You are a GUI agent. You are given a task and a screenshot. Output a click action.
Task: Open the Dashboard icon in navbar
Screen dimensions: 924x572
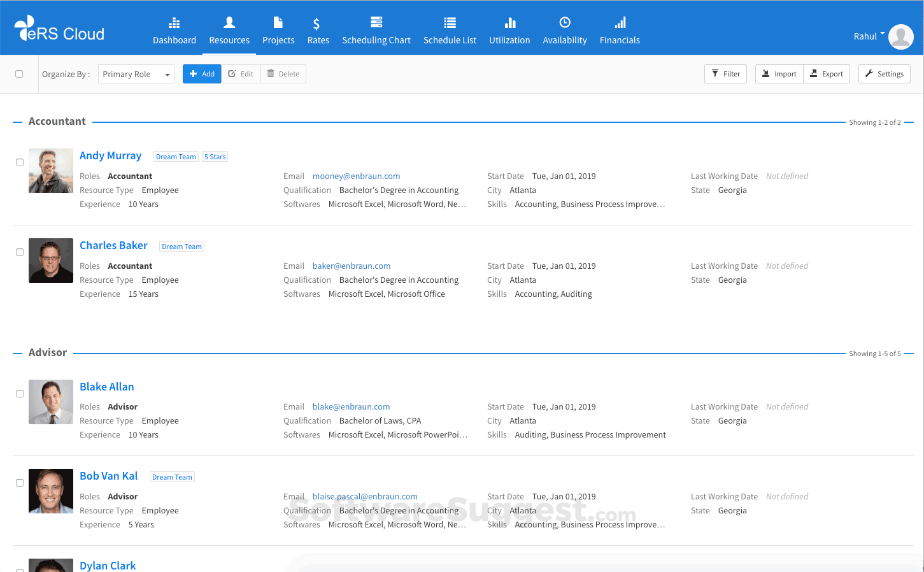coord(174,24)
